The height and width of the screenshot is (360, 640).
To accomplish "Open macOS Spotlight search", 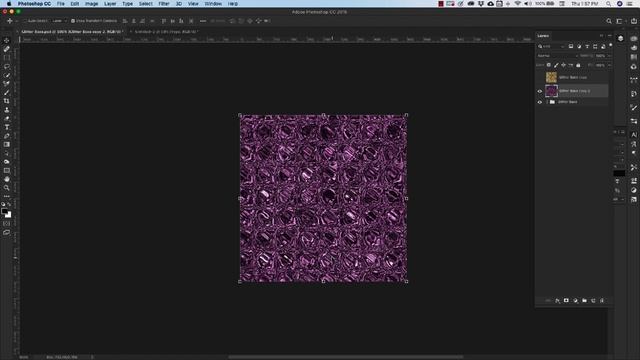I will click(x=608, y=4).
